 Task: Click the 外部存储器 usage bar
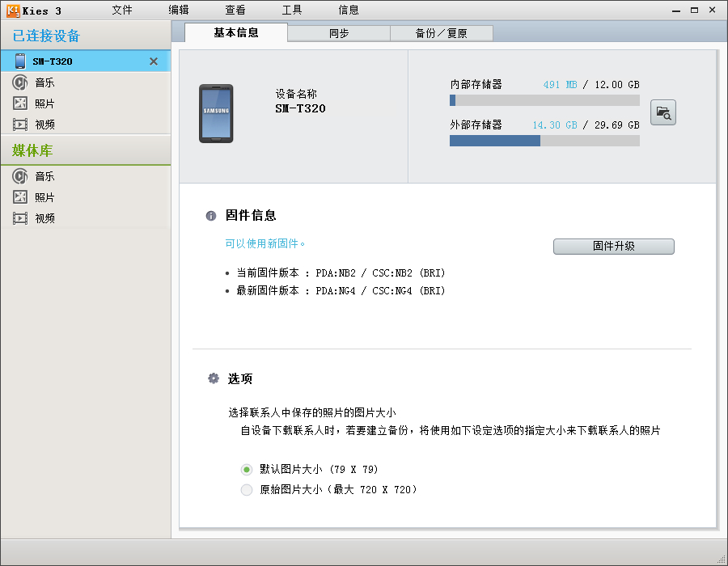pyautogui.click(x=544, y=141)
